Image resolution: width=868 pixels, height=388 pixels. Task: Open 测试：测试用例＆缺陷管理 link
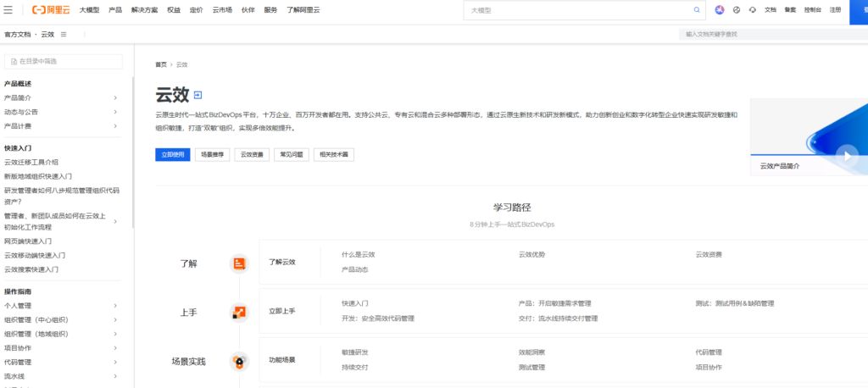735,303
